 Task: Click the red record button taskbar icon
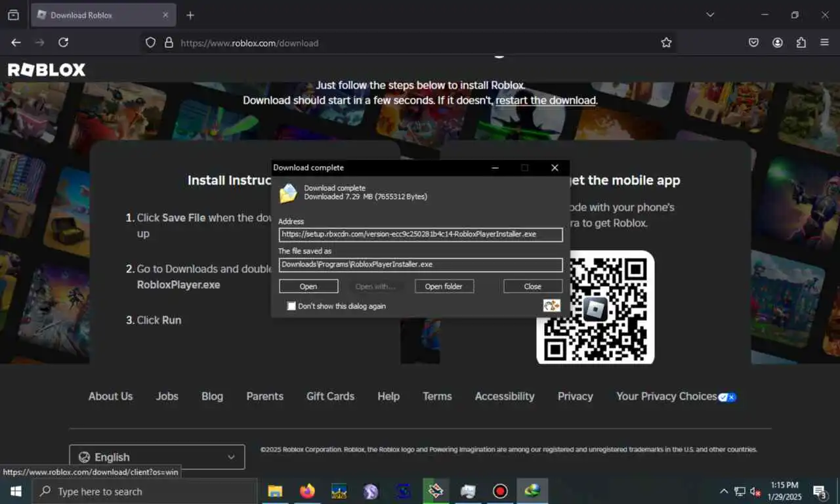(x=500, y=492)
